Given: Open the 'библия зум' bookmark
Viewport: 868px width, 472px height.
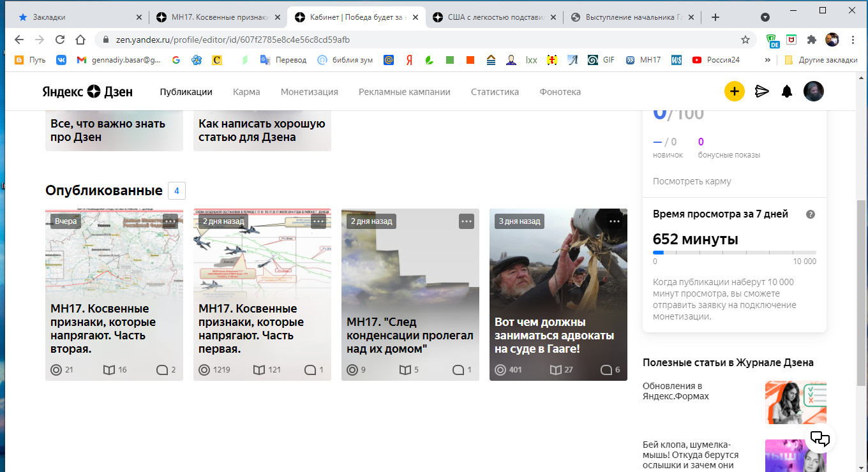Looking at the screenshot, I should pos(345,60).
